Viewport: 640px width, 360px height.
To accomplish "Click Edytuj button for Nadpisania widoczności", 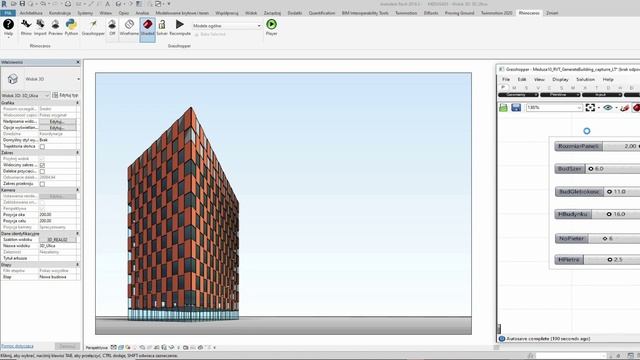I will (x=57, y=122).
